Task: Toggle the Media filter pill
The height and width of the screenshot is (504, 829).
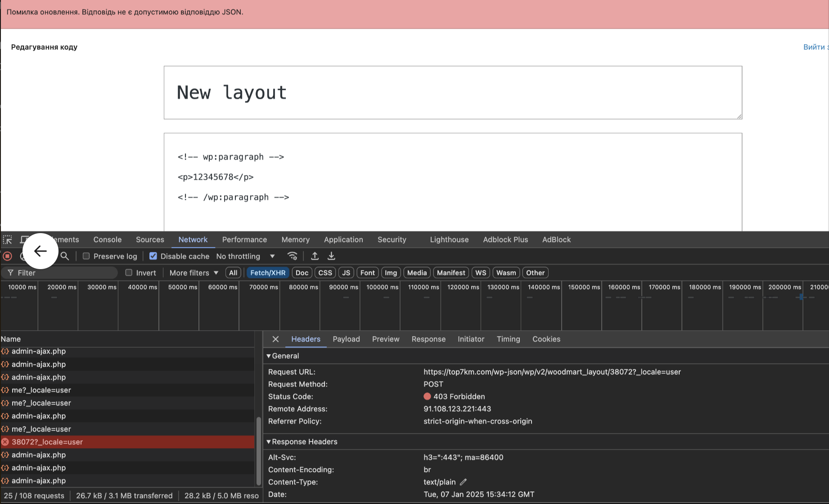Action: pos(417,273)
